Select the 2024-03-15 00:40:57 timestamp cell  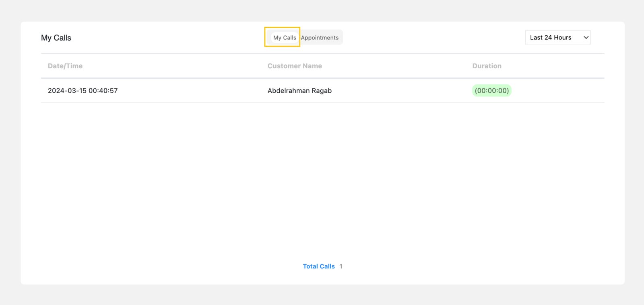point(83,91)
